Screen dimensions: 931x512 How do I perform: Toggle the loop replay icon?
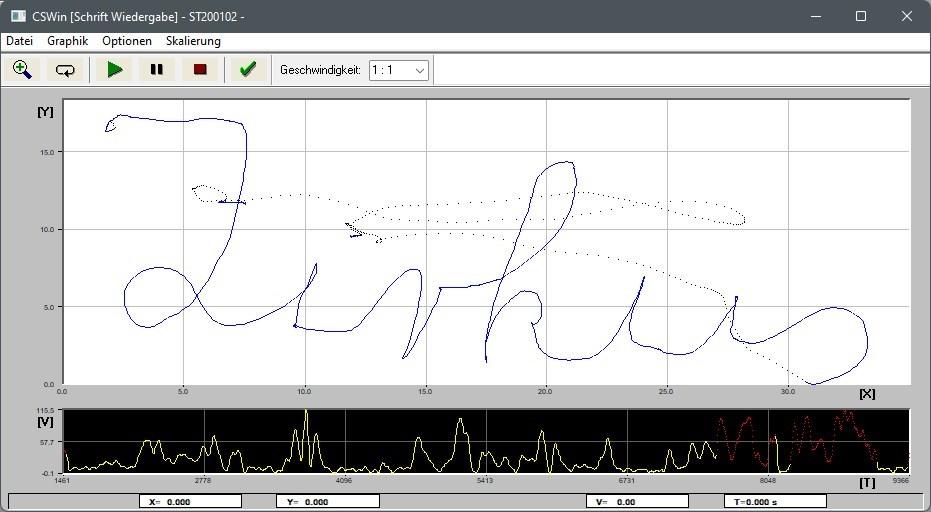coord(65,69)
